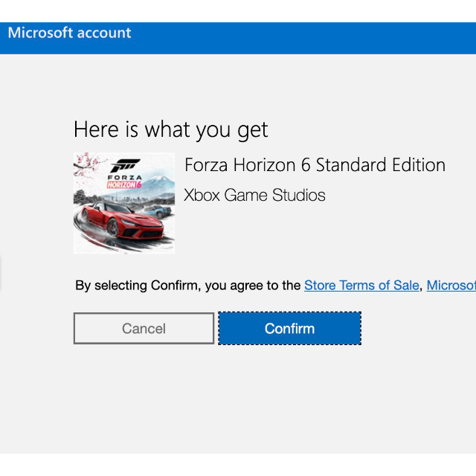Cancel the purchase dialog
The image size is (476, 476).
144,328
